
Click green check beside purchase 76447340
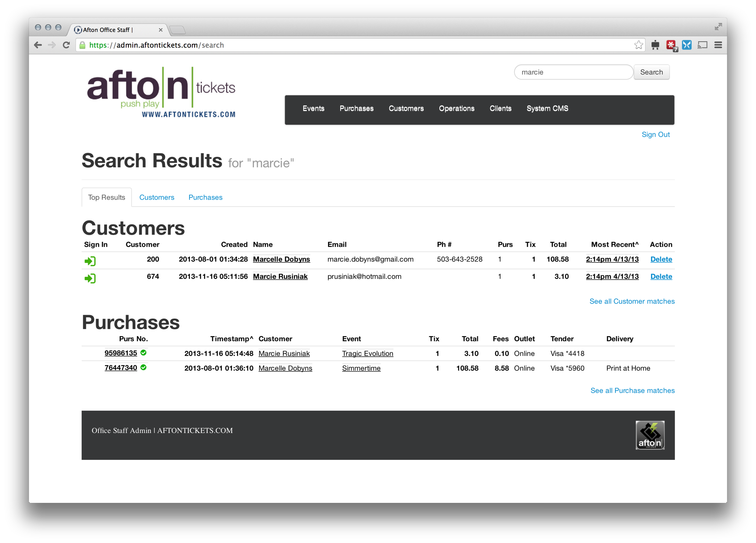click(x=143, y=367)
